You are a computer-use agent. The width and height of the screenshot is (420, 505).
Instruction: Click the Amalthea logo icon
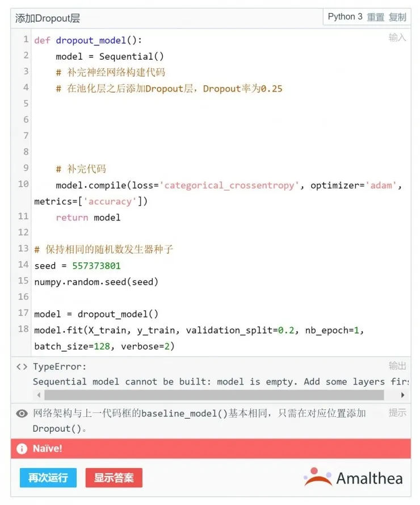click(318, 477)
